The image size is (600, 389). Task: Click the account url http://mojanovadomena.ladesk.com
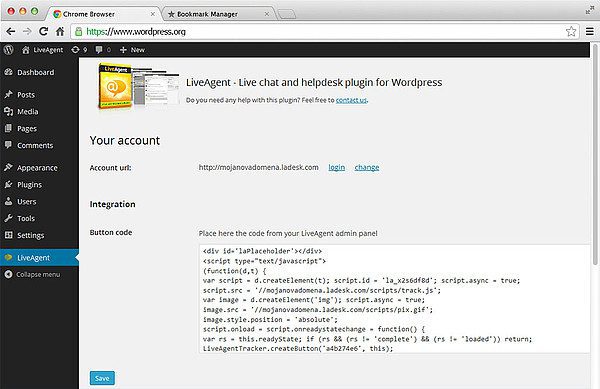(258, 167)
